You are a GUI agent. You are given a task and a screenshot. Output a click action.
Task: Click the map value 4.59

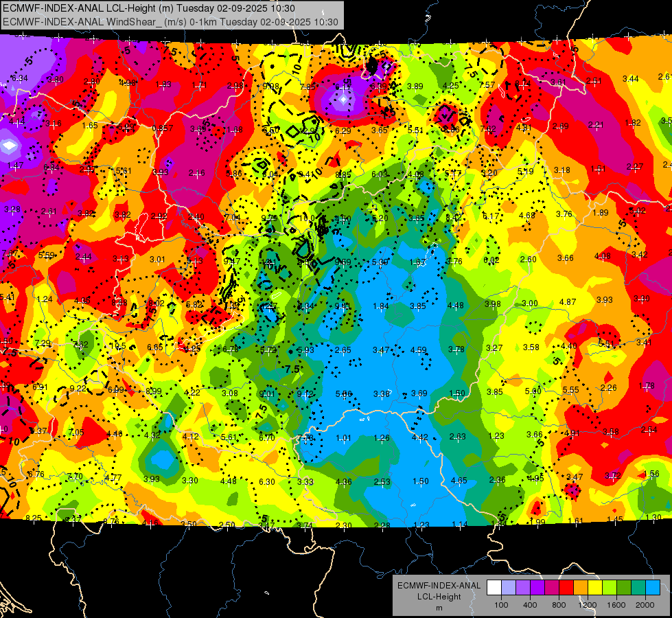point(419,350)
